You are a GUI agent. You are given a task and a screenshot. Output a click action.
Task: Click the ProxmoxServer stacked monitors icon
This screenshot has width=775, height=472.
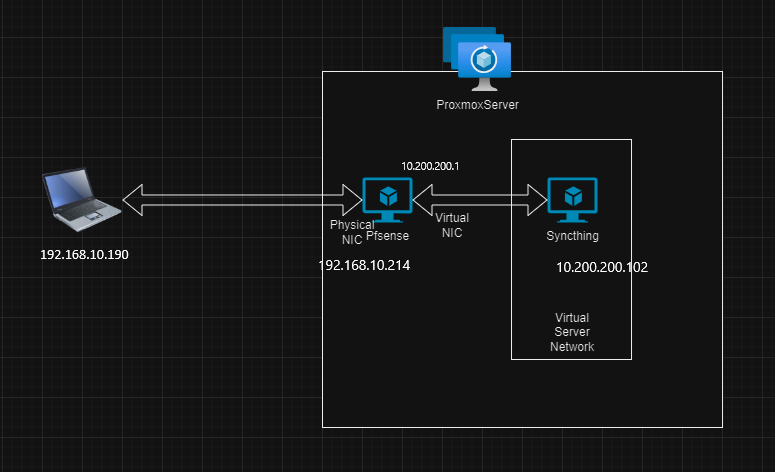pos(477,59)
